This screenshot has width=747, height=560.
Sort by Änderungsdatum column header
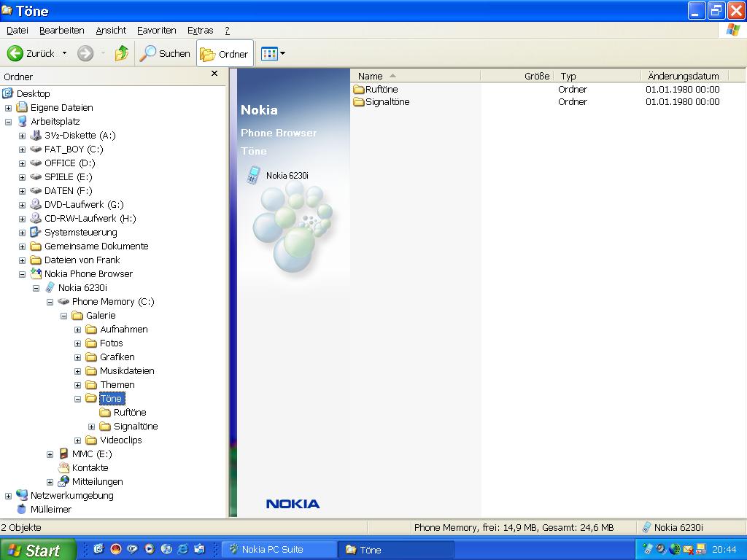click(684, 76)
